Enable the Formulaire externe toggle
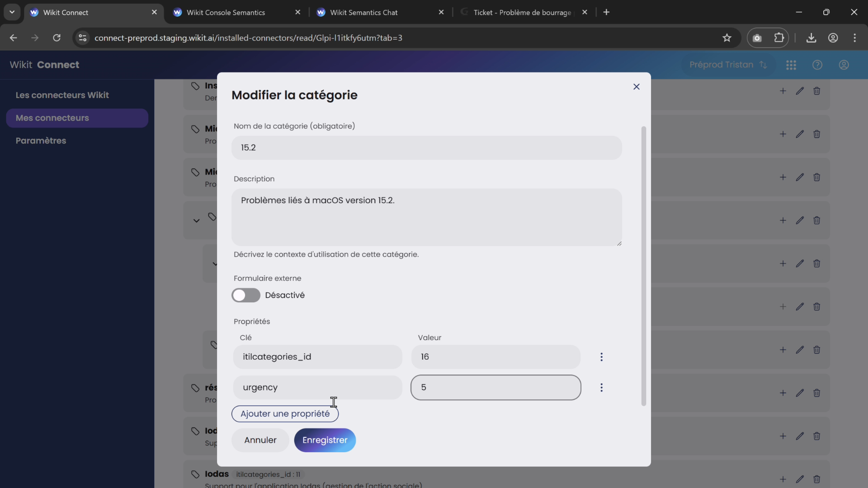 [x=245, y=295]
